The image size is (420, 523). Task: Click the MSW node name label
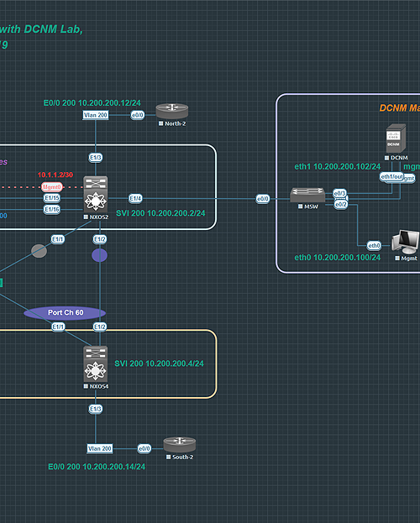click(x=311, y=207)
